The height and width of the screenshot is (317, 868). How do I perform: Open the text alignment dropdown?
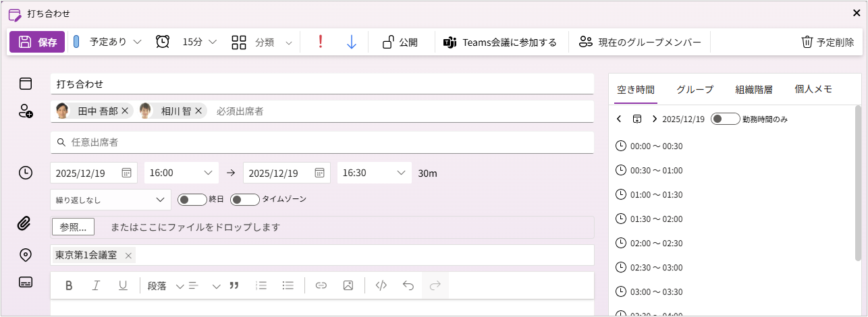click(205, 285)
